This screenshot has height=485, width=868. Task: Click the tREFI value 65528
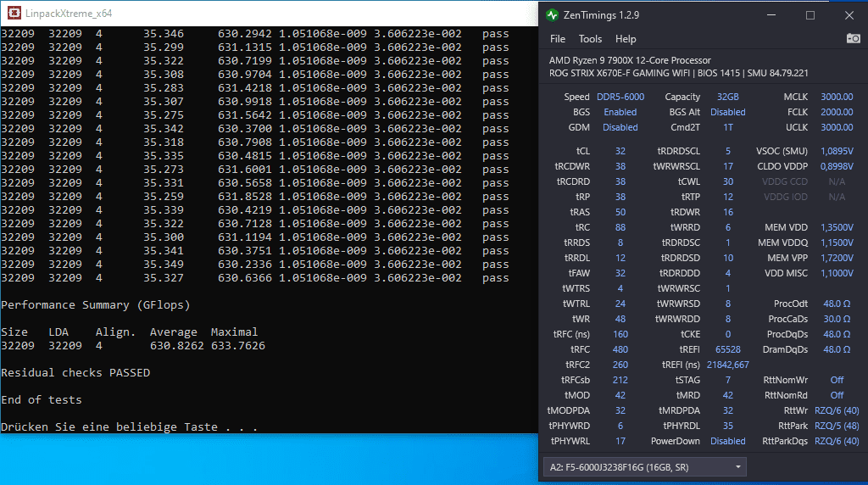point(727,349)
